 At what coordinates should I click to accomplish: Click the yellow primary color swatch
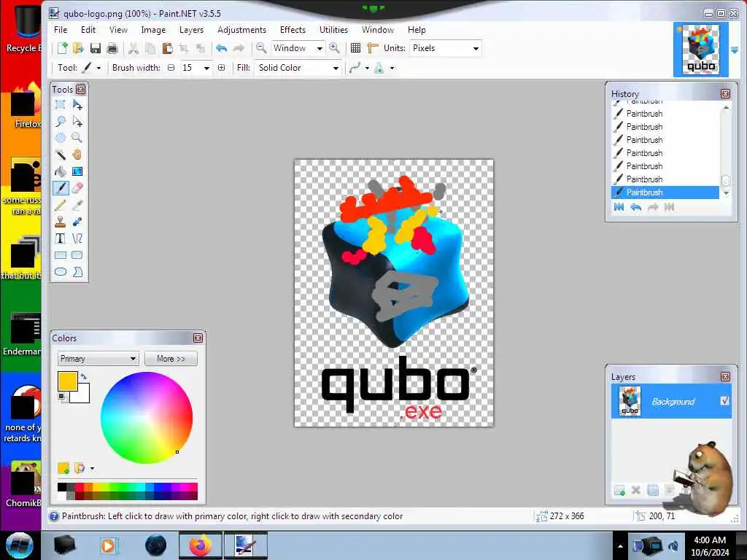coord(68,381)
